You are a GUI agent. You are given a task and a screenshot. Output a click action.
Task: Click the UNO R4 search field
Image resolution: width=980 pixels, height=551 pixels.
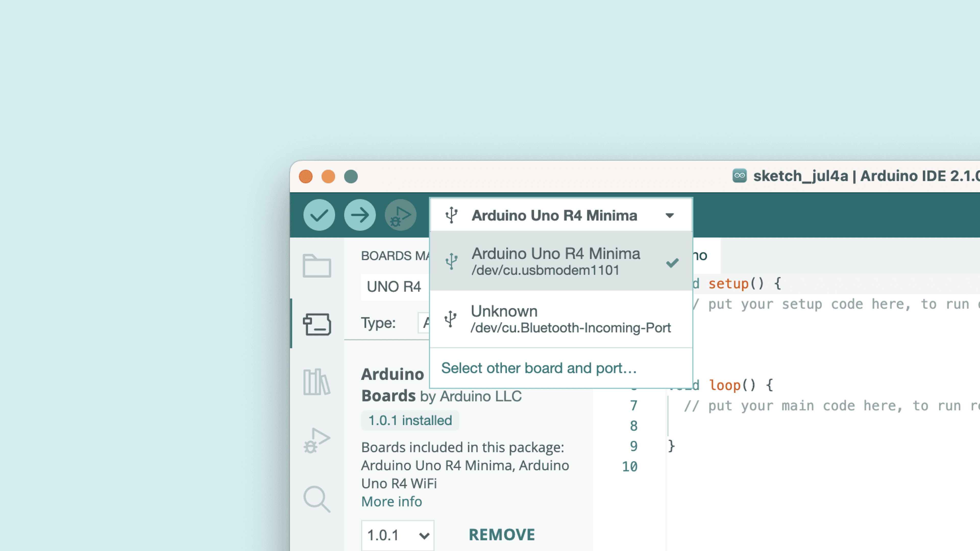pyautogui.click(x=394, y=287)
